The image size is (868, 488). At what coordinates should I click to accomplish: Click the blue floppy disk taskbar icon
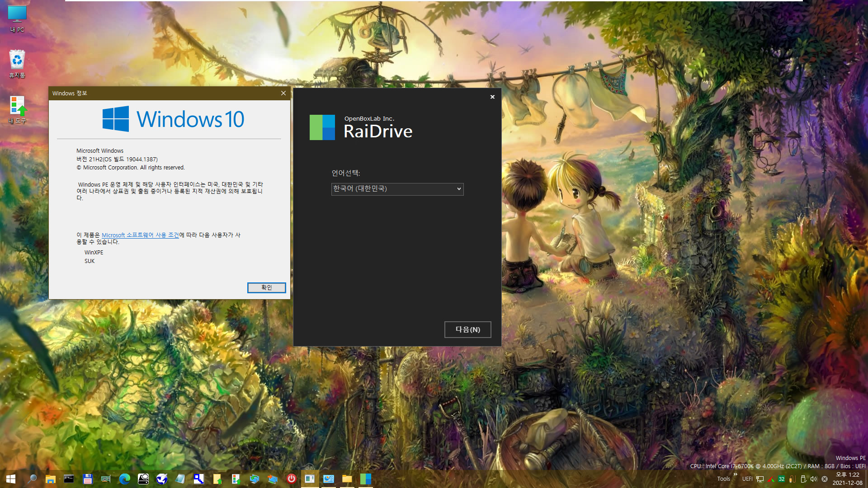click(88, 479)
